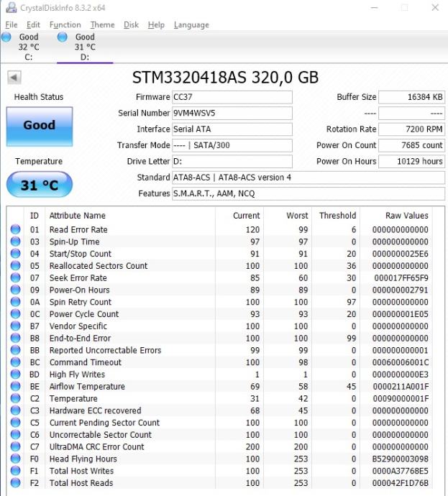The height and width of the screenshot is (496, 448).
Task: Click status orb of Hardware ECC recovered row
Action: coord(15,410)
